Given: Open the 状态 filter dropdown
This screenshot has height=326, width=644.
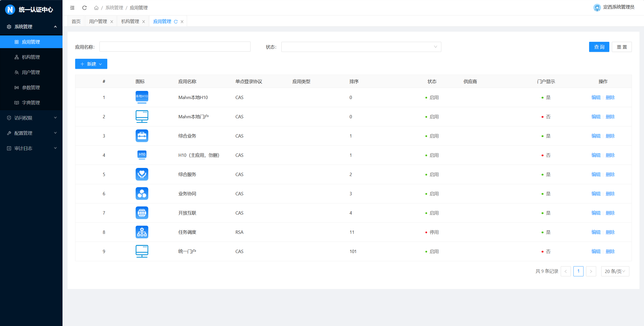Looking at the screenshot, I should tap(361, 47).
